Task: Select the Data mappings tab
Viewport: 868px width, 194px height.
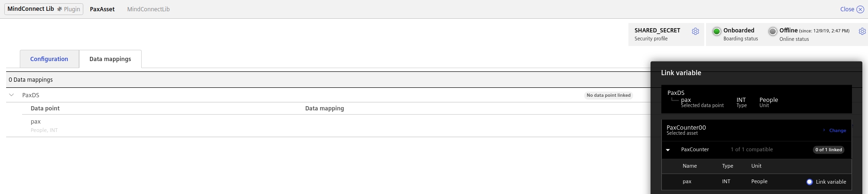Action: point(110,59)
